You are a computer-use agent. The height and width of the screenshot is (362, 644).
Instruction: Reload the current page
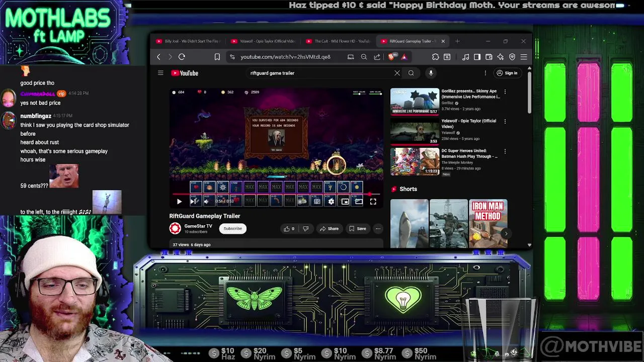click(182, 57)
